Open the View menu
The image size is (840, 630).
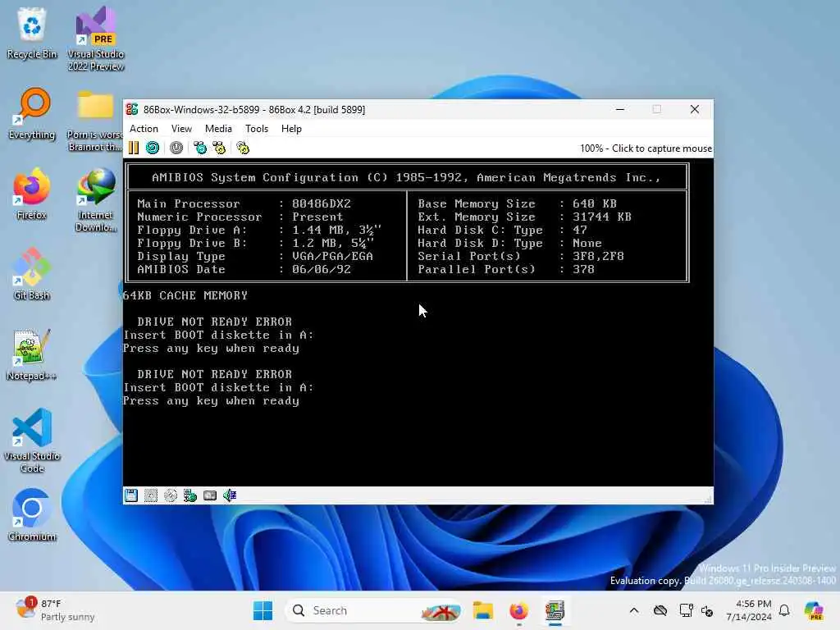pyautogui.click(x=181, y=129)
